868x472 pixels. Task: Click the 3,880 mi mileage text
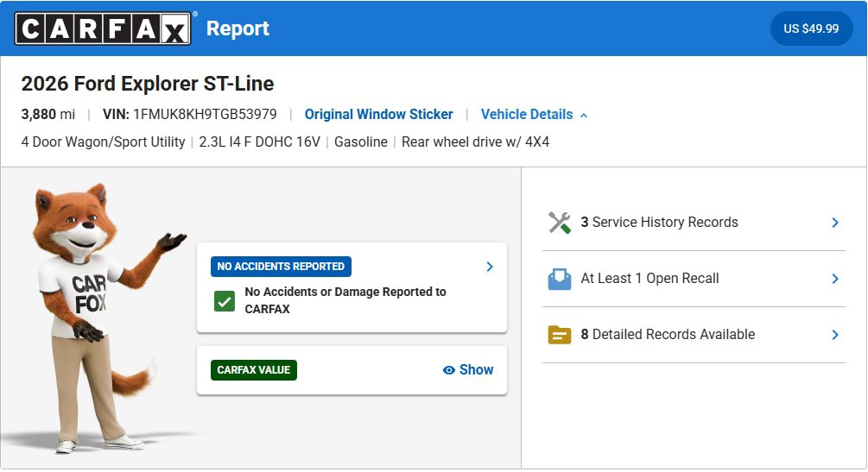tap(48, 114)
